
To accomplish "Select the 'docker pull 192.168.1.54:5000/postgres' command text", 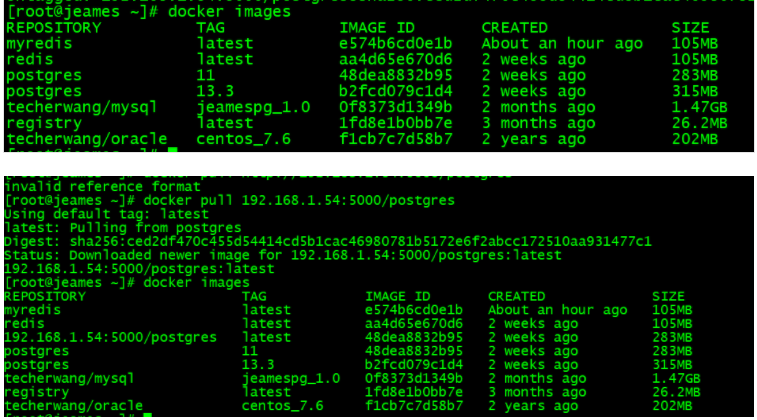I will (299, 200).
